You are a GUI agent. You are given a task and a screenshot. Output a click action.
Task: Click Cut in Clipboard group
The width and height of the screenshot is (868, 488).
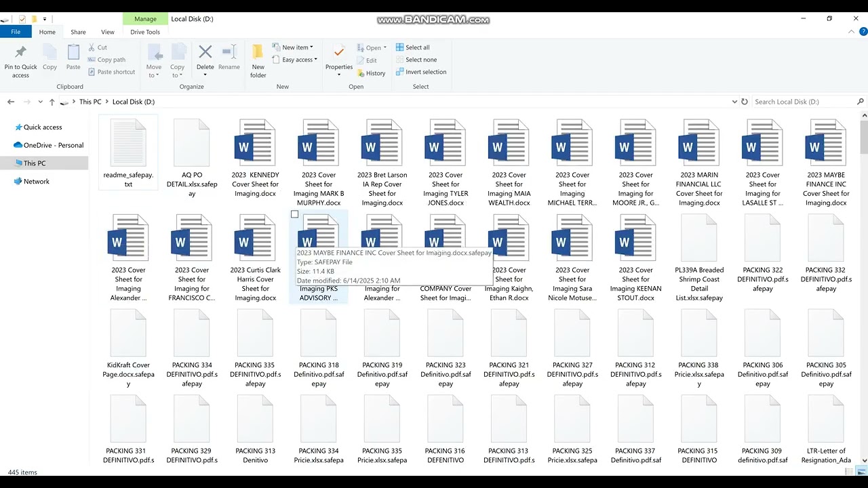[98, 47]
